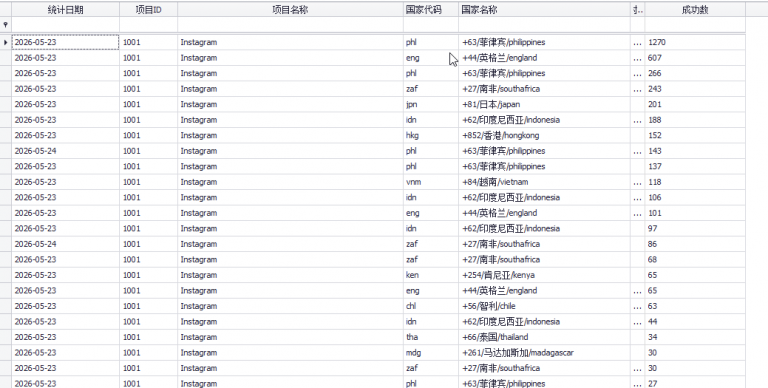The image size is (768, 388).
Task: Select the success count cell 27
Action: pyautogui.click(x=695, y=383)
